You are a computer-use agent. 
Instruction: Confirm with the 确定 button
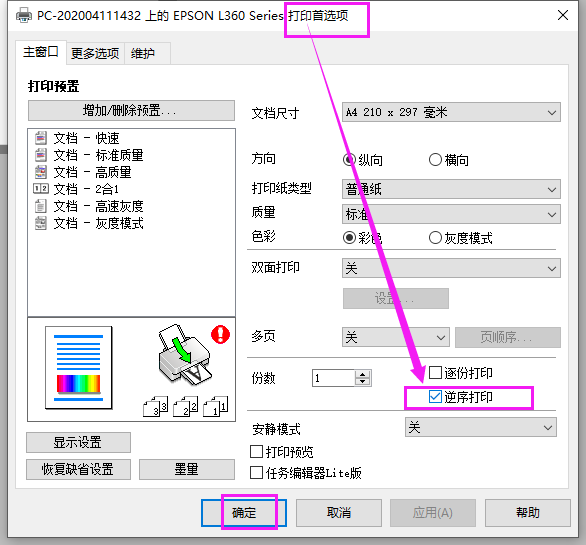coord(244,512)
